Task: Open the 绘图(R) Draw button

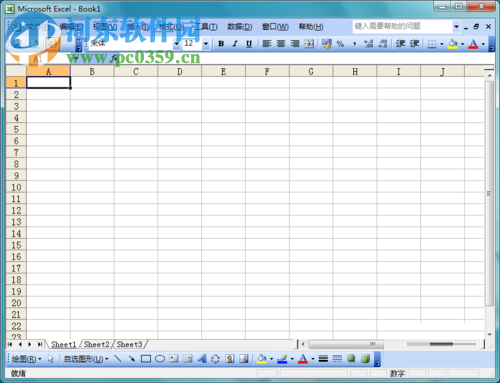Action: tap(26, 359)
